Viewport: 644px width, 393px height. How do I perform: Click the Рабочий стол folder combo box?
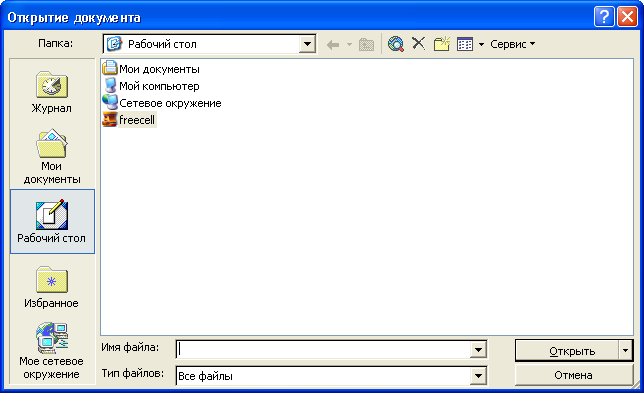[x=209, y=44]
